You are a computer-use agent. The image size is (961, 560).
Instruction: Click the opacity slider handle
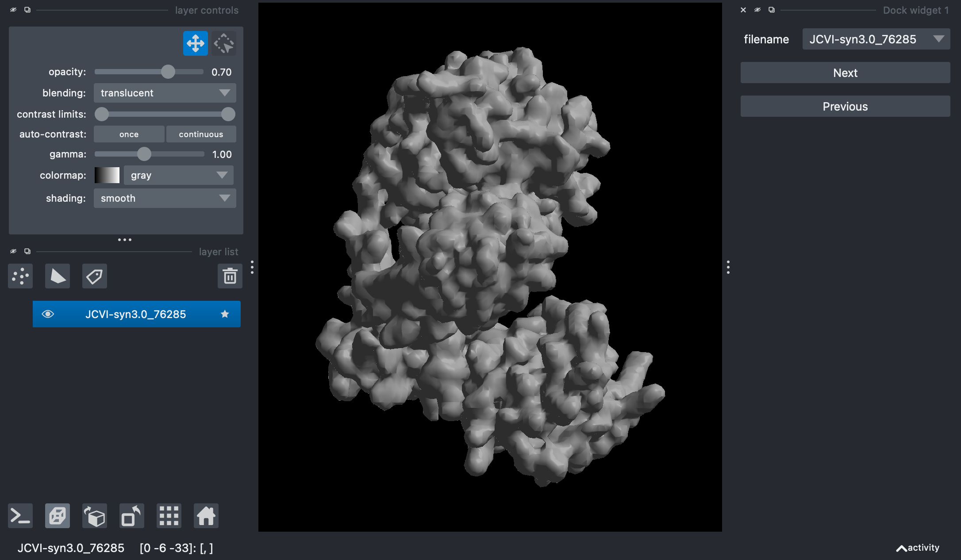(168, 72)
